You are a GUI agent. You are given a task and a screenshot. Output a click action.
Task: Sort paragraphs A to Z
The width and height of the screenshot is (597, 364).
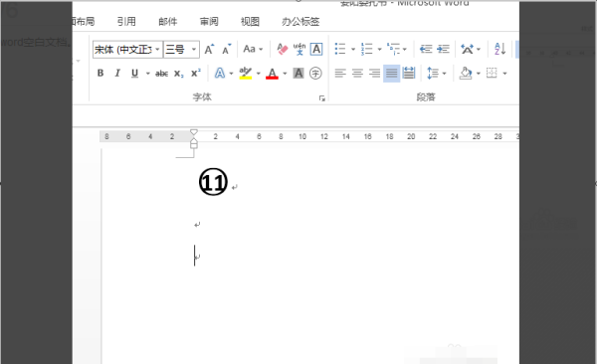(x=499, y=49)
